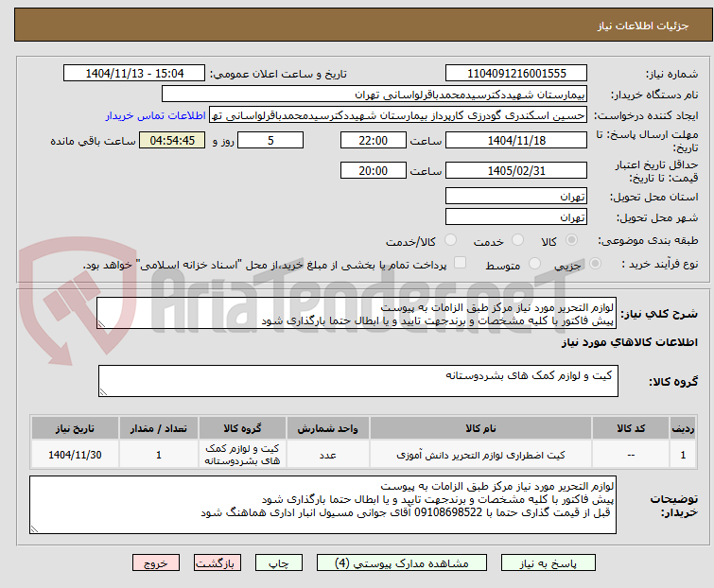The height and width of the screenshot is (588, 714).
Task: Click the نام کالا column header
Action: tap(480, 428)
